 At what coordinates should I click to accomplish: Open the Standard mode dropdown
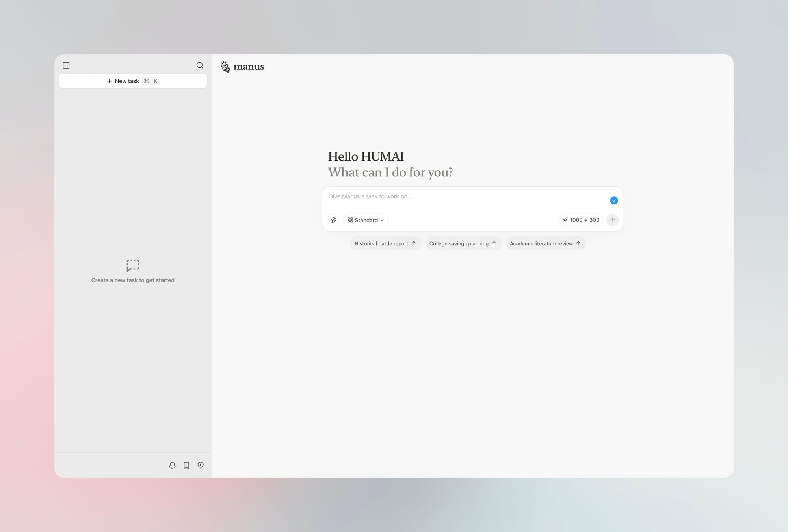coord(365,220)
